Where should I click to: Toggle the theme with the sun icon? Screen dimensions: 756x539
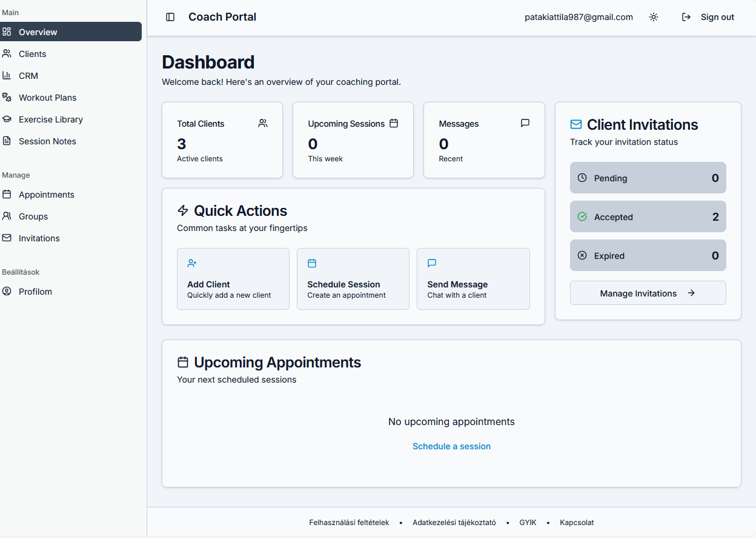(654, 17)
